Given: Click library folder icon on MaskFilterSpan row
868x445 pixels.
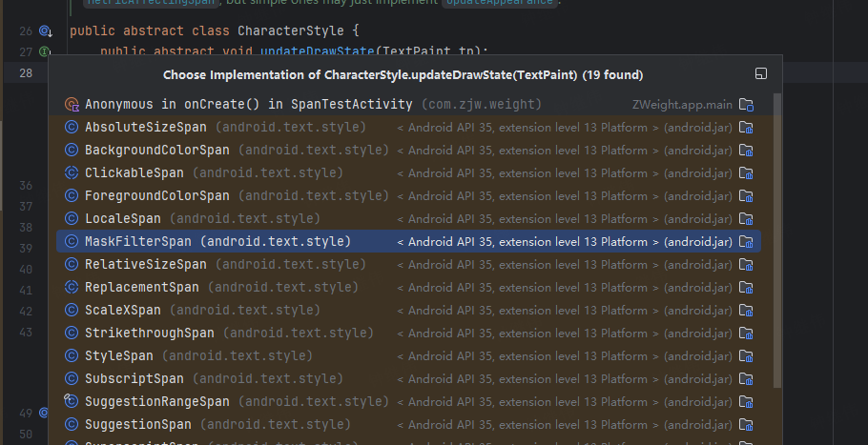Looking at the screenshot, I should [746, 242].
